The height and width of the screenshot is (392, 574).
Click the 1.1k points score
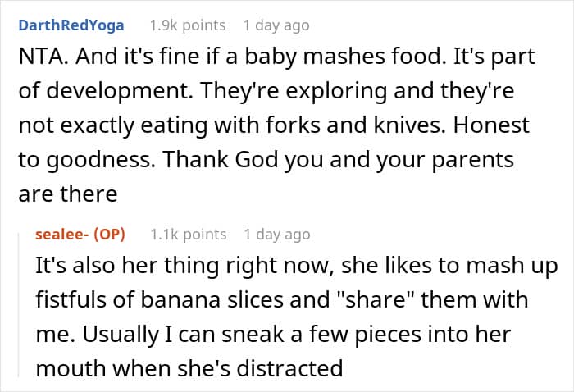[x=189, y=235]
